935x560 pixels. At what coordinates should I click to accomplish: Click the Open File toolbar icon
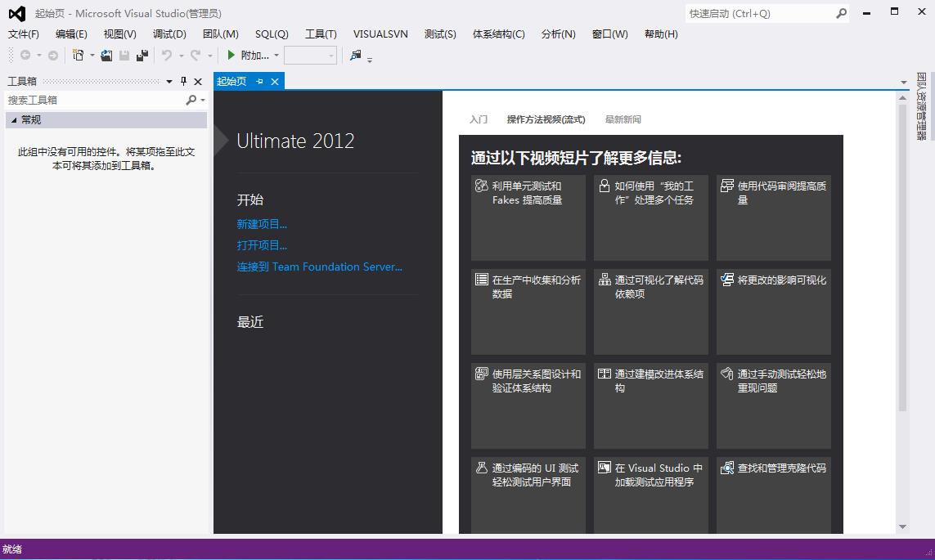[x=106, y=56]
